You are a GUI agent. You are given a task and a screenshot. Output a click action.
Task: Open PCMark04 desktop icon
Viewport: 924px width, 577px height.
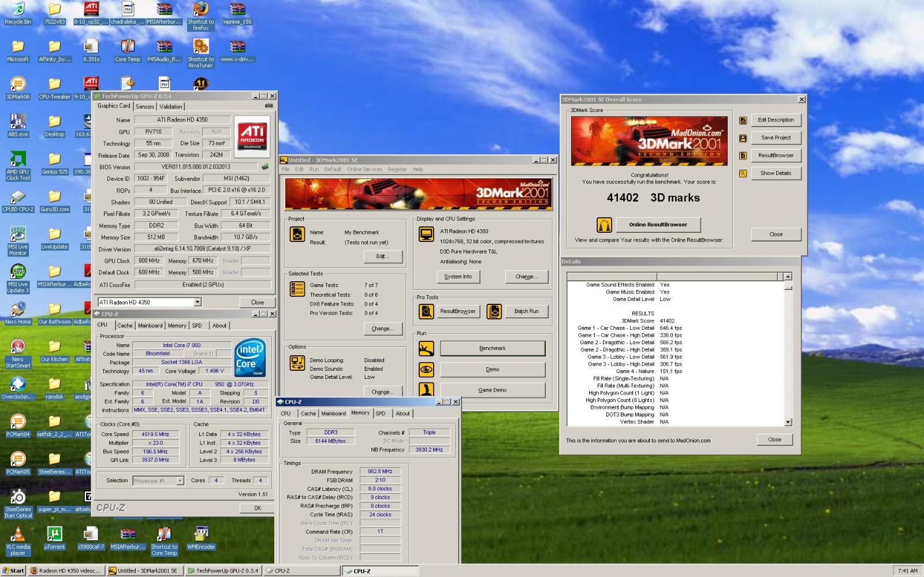pyautogui.click(x=18, y=426)
